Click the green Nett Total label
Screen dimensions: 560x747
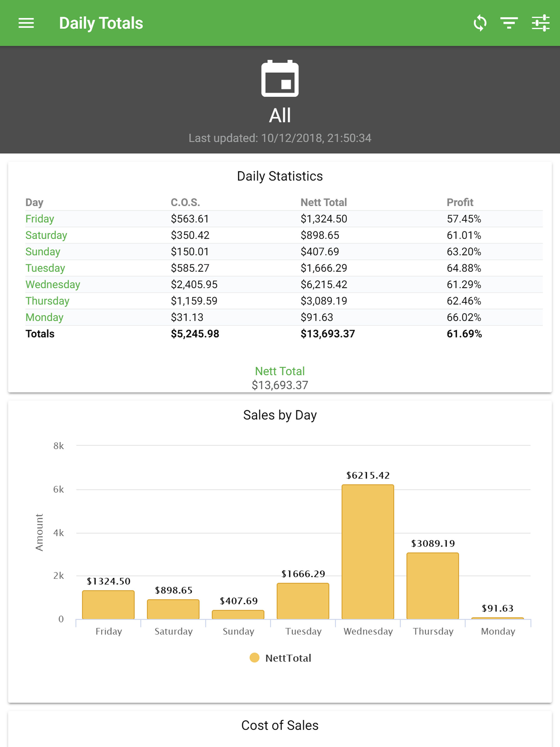(x=280, y=371)
